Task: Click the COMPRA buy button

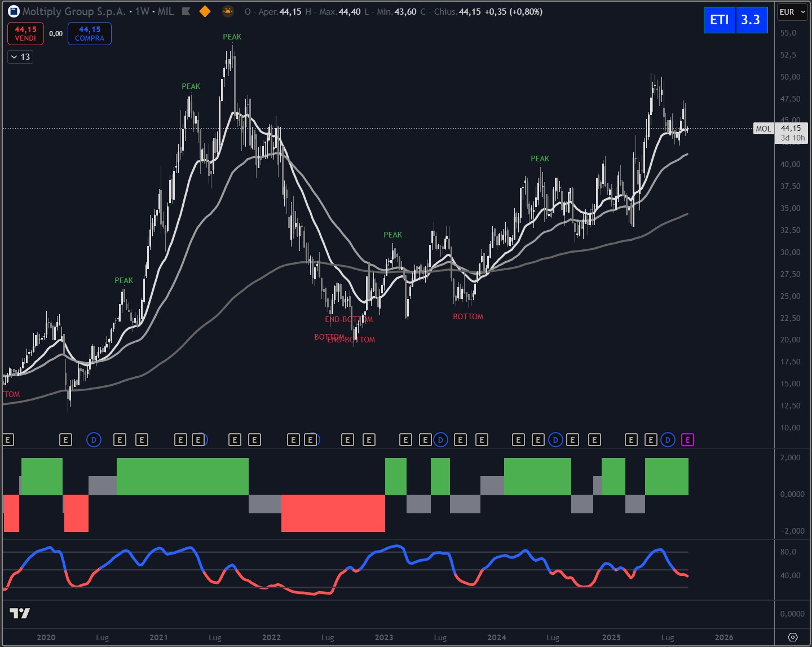Action: (90, 33)
